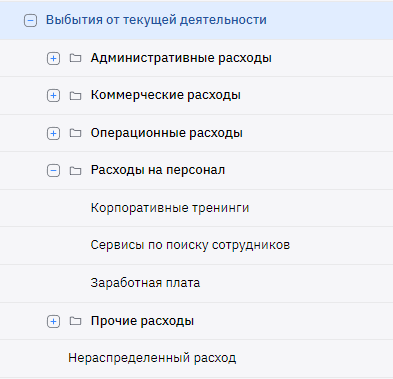
Task: Click folder icon next to Административные расходы
Action: click(x=75, y=58)
